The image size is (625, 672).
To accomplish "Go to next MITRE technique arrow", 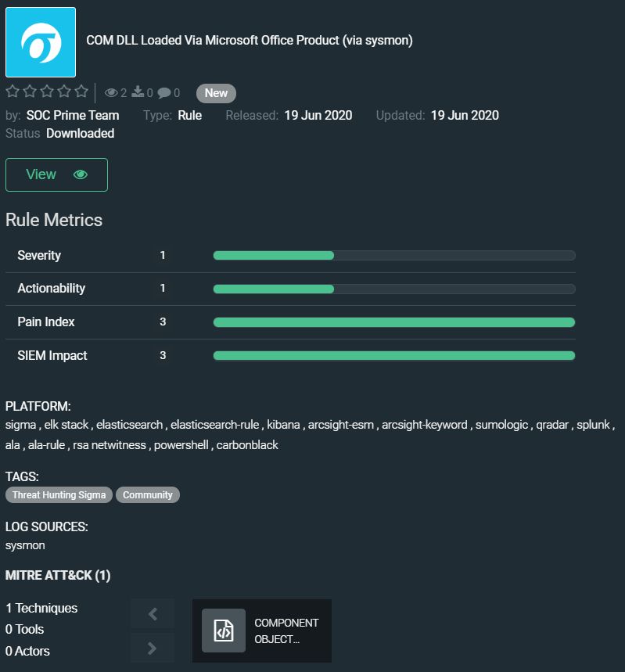I will pos(153,648).
